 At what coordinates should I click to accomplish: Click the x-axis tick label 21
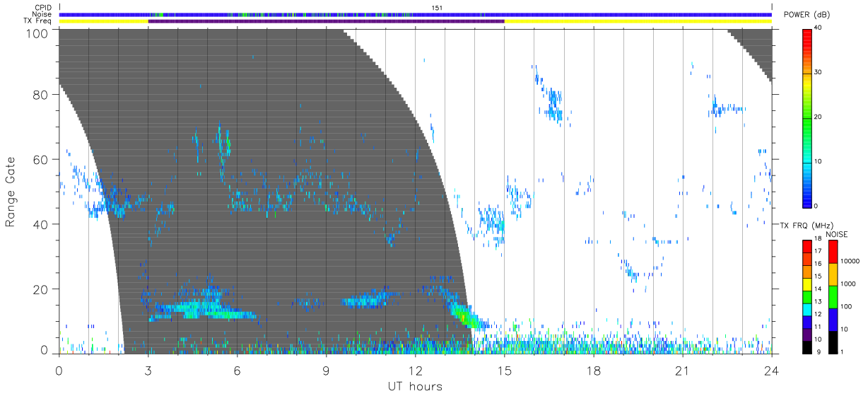tap(682, 371)
